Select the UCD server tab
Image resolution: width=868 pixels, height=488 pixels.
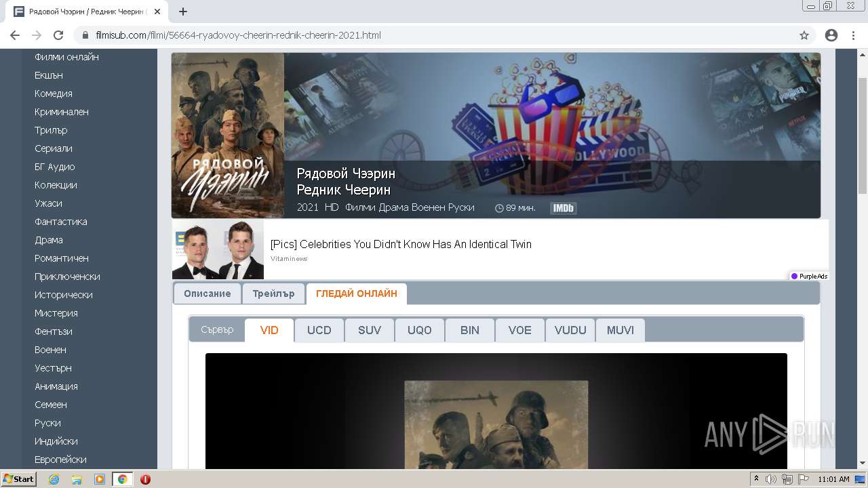tap(319, 330)
